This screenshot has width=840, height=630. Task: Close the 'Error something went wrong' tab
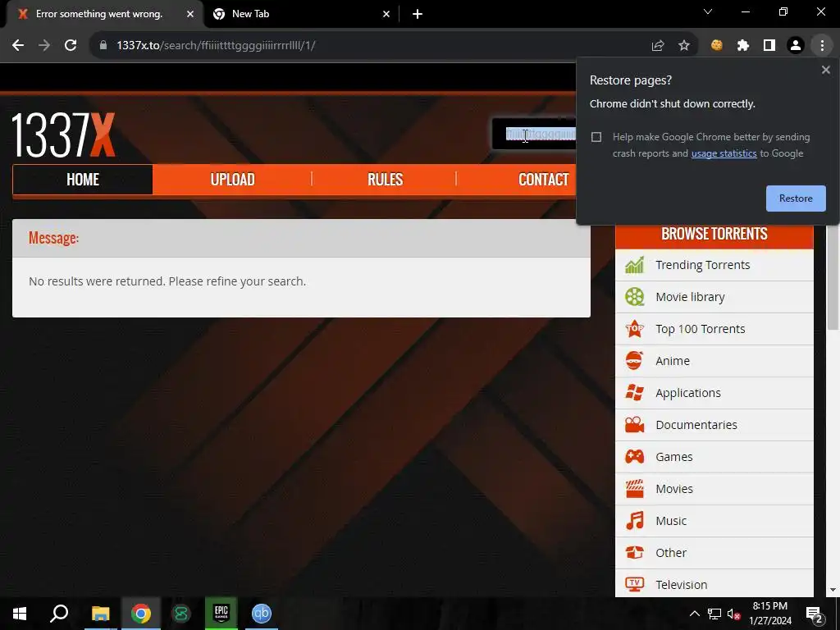[190, 15]
